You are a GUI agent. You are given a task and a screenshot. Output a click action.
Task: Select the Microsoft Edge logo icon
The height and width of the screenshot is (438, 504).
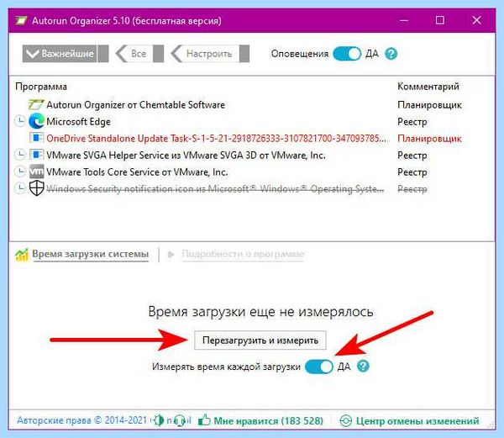click(x=36, y=121)
